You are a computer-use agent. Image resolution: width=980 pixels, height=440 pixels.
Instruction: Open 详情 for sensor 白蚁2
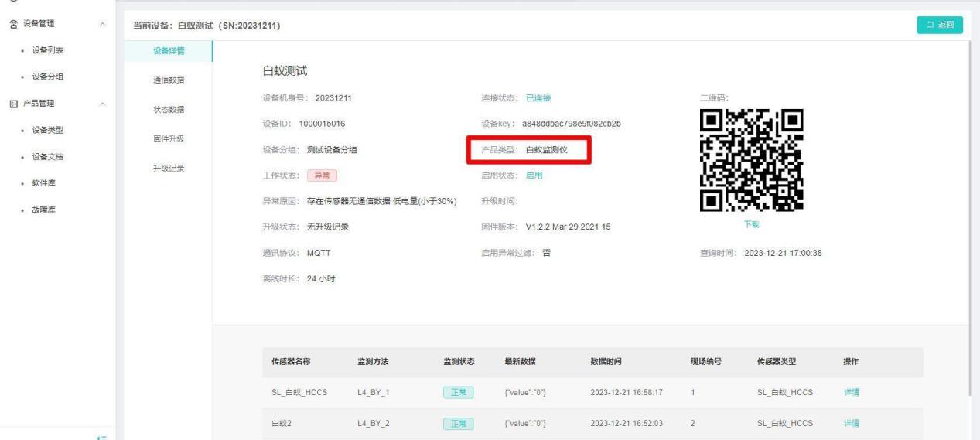coord(851,424)
